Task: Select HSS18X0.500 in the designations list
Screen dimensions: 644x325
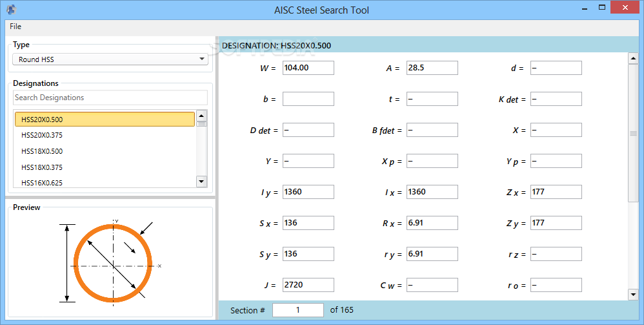Action: click(x=105, y=151)
